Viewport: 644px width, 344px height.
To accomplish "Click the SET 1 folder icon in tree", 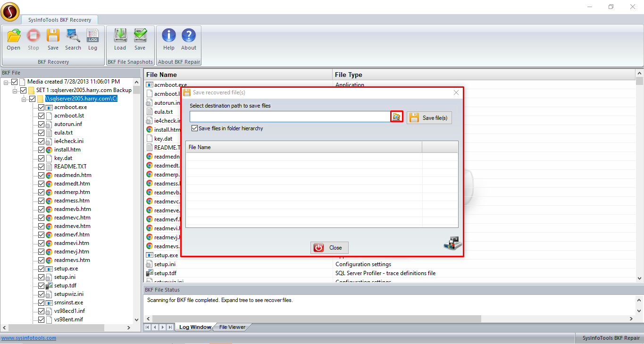I will coord(31,90).
